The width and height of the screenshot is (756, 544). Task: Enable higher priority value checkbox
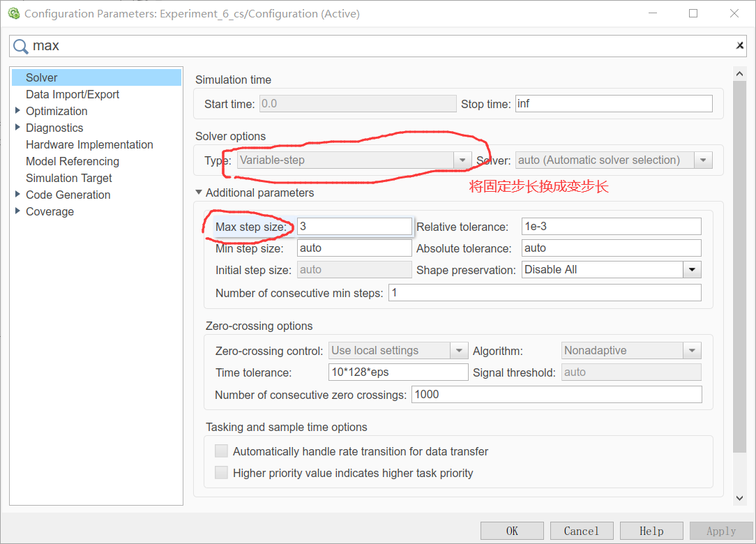click(221, 472)
